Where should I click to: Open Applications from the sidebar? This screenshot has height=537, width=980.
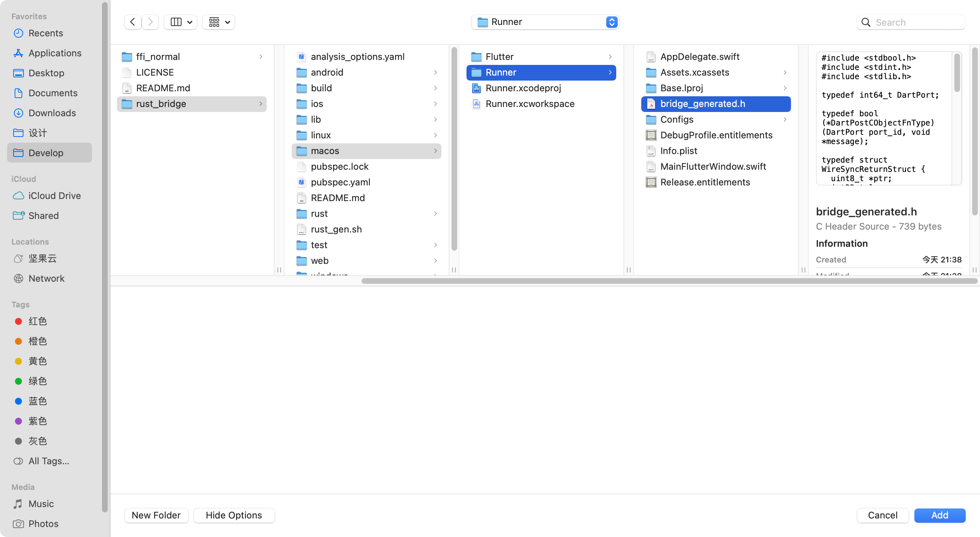pos(55,53)
